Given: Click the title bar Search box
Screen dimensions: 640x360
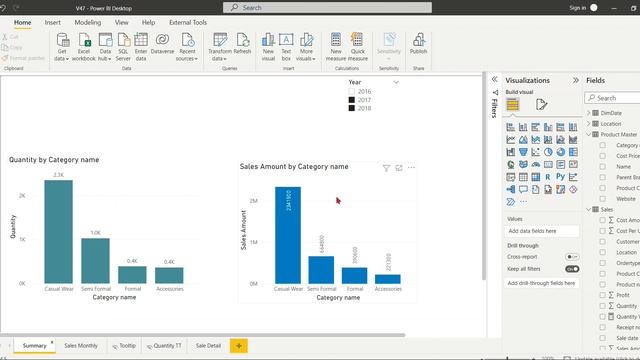Looking at the screenshot, I should (x=327, y=8).
